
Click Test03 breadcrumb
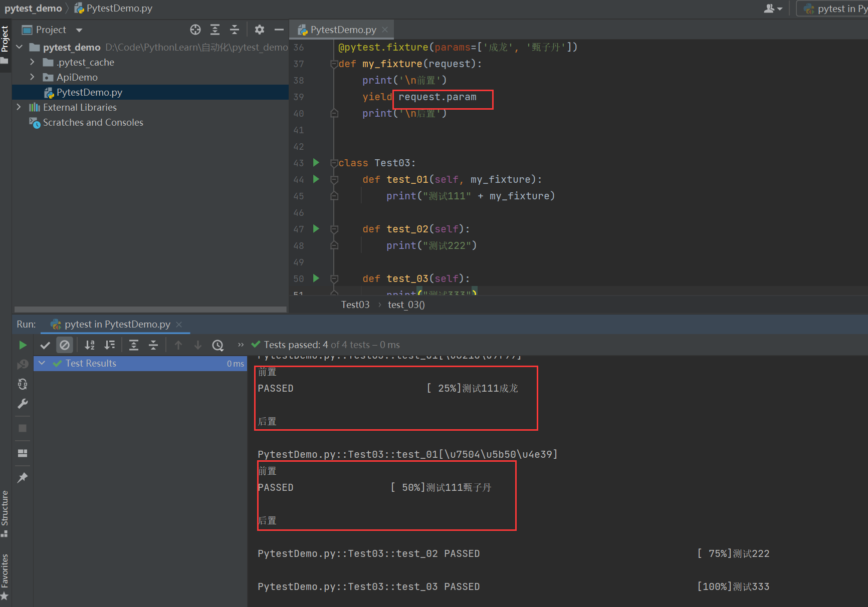pos(355,305)
